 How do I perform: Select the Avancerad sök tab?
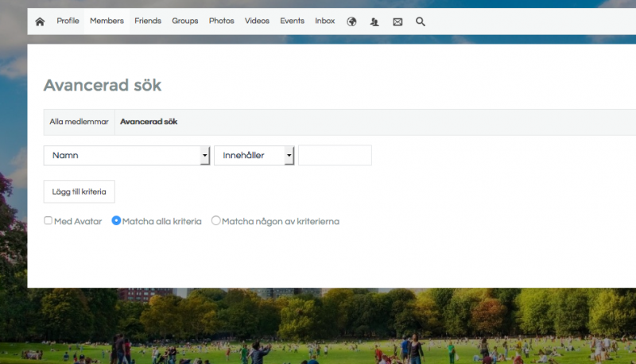(149, 122)
